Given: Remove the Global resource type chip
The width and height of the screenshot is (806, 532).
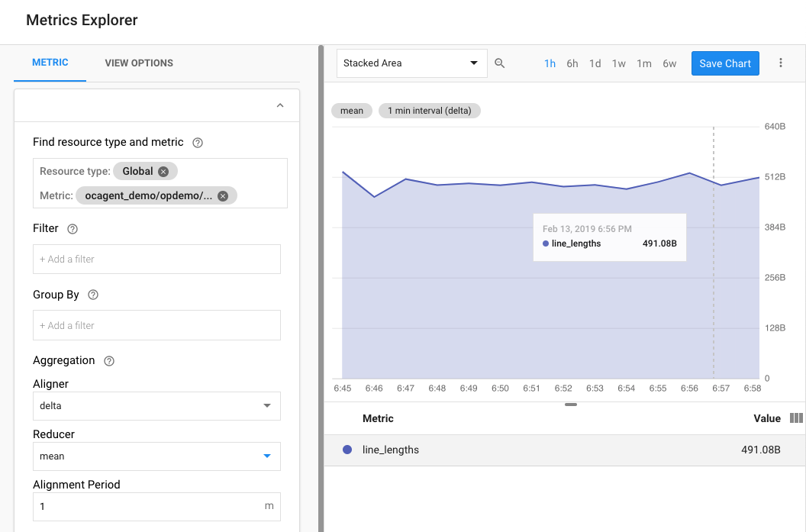Looking at the screenshot, I should (x=163, y=172).
